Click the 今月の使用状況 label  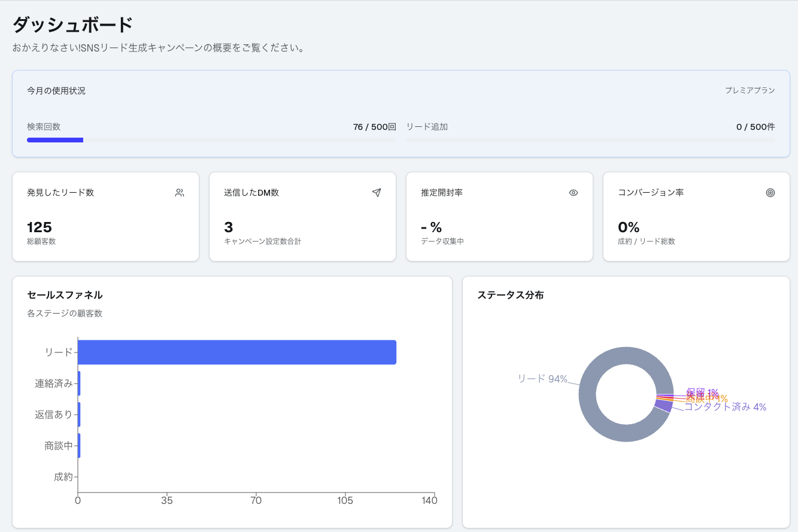pos(56,91)
